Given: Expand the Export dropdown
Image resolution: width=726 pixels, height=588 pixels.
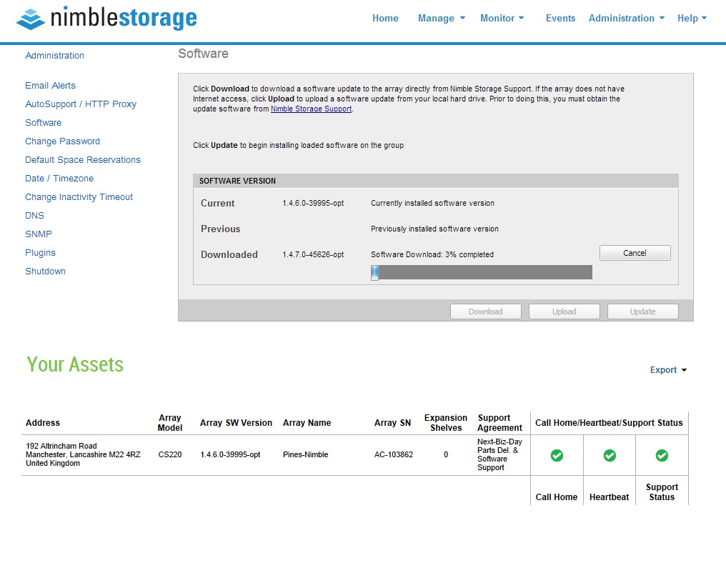Looking at the screenshot, I should click(668, 370).
